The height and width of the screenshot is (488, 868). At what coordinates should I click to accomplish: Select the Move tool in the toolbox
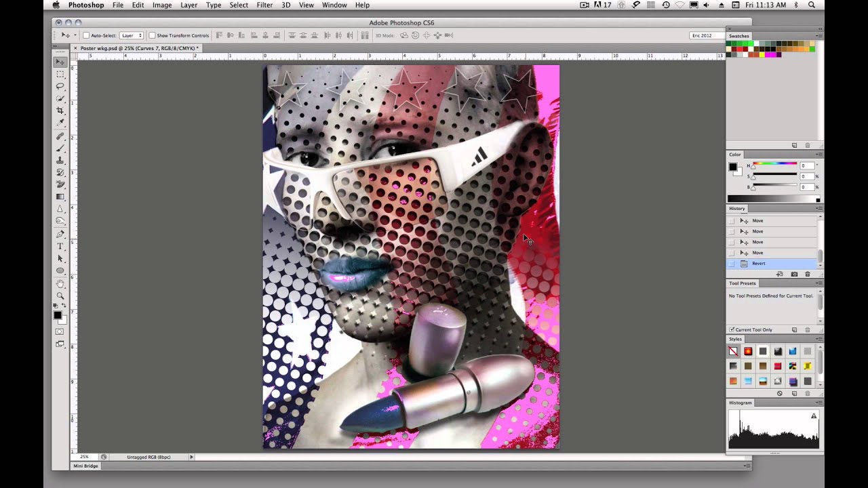pos(60,62)
